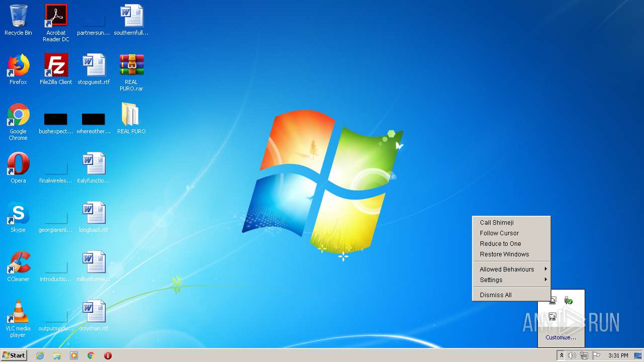Select the VLC media player shortcut
Screen dimensions: 644x362
(18, 319)
